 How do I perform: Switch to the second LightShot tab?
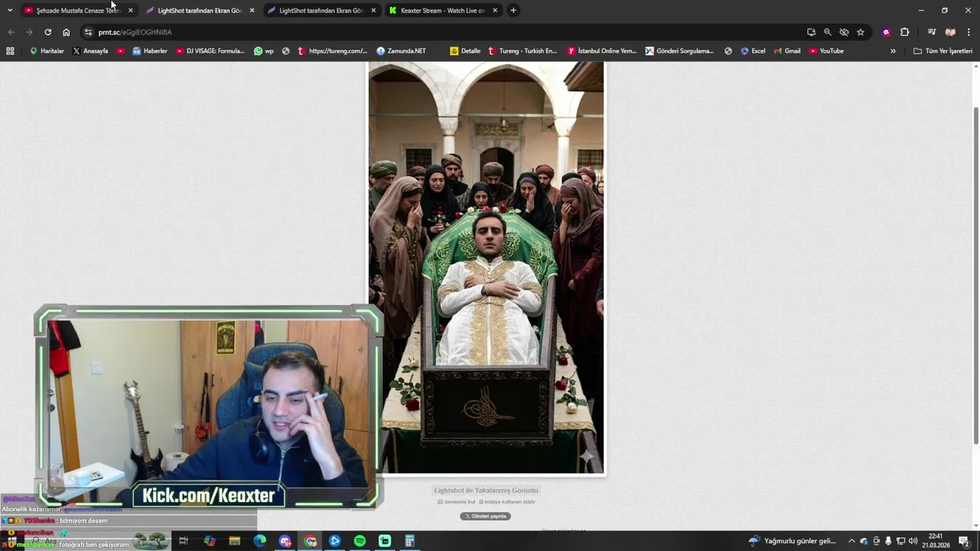(x=322, y=11)
